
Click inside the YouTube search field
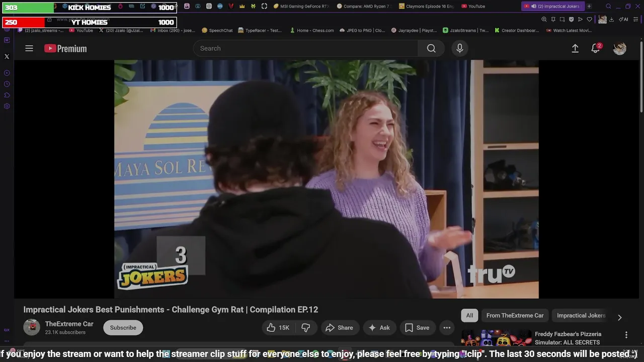point(305,48)
